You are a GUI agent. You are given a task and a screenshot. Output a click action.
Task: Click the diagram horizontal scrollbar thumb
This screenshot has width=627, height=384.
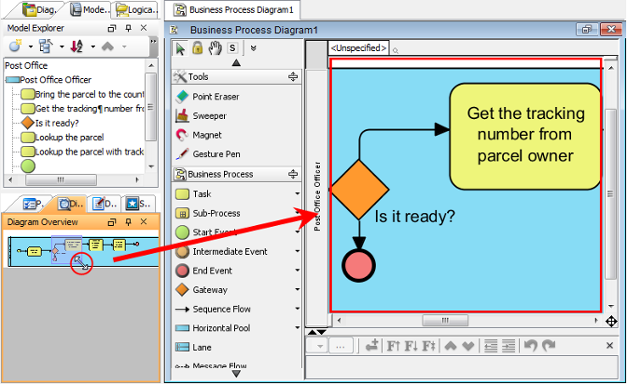click(x=445, y=320)
